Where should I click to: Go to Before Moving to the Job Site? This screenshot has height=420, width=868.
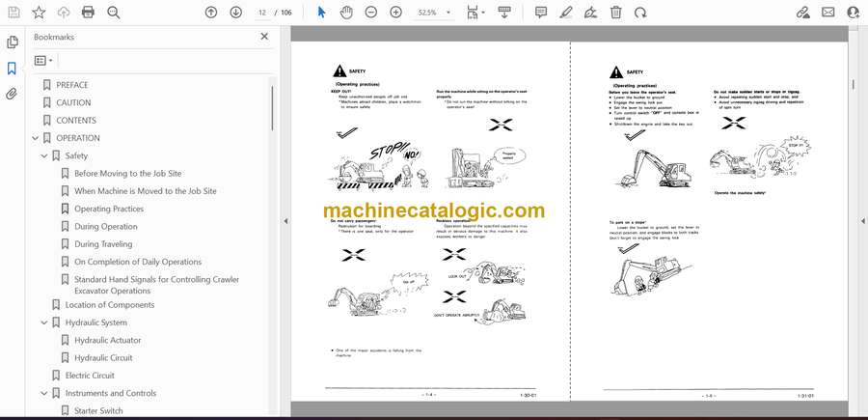point(128,174)
